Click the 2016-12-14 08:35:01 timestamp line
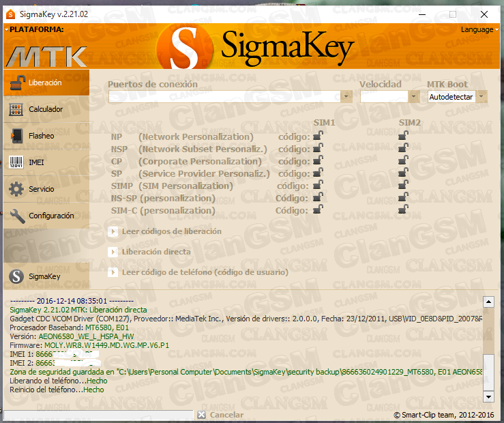Image resolution: width=504 pixels, height=423 pixels. (72, 301)
